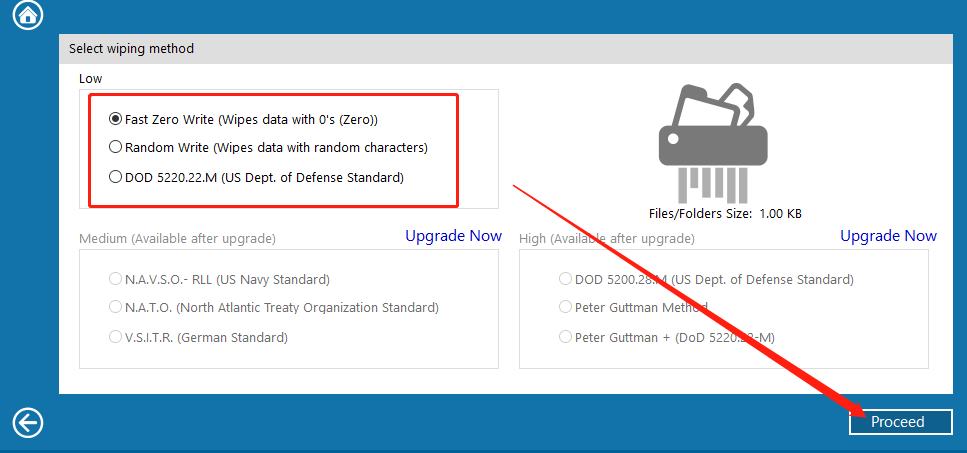Screen dimensions: 967x453
Task: Select DOD 5200.28.M under High
Action: (706, 279)
